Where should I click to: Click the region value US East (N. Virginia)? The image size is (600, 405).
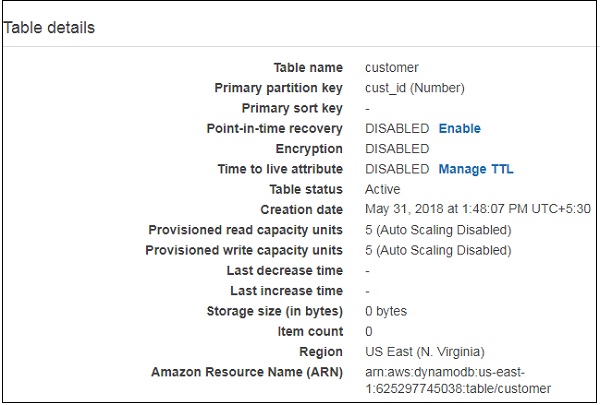(x=425, y=352)
